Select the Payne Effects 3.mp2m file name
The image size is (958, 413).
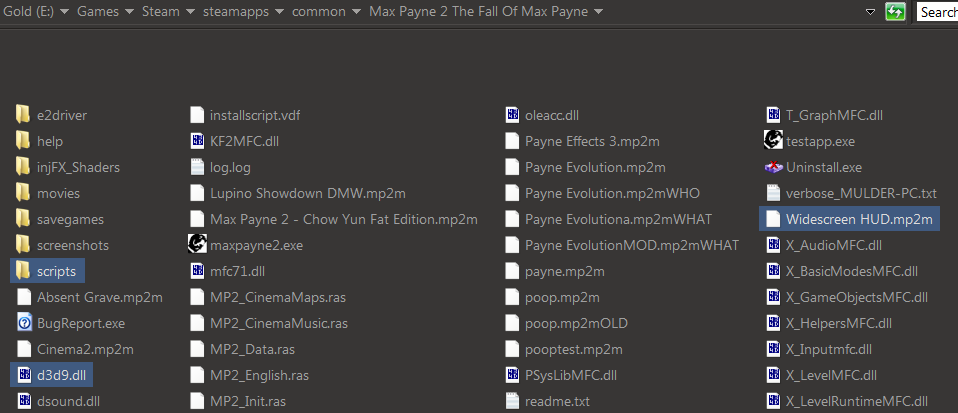(592, 141)
